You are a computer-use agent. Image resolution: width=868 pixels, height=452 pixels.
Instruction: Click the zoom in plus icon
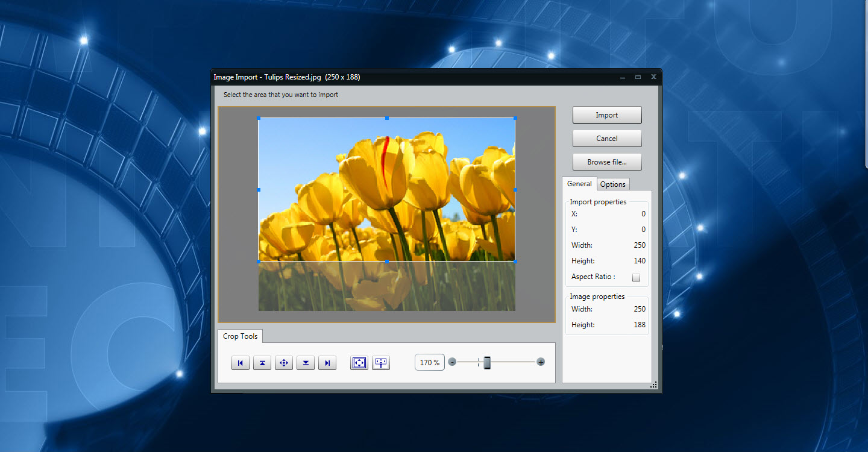[x=540, y=362]
